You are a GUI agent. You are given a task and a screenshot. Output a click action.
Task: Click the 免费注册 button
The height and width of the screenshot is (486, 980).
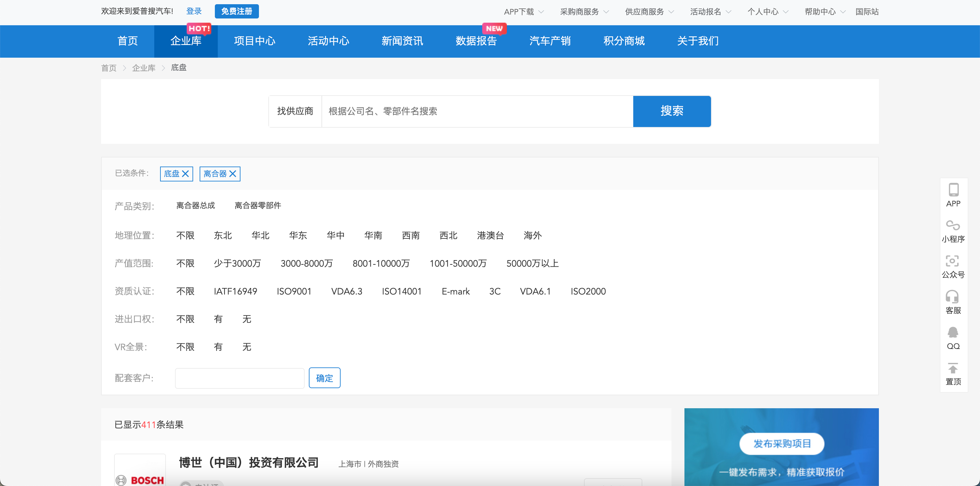[x=237, y=11]
